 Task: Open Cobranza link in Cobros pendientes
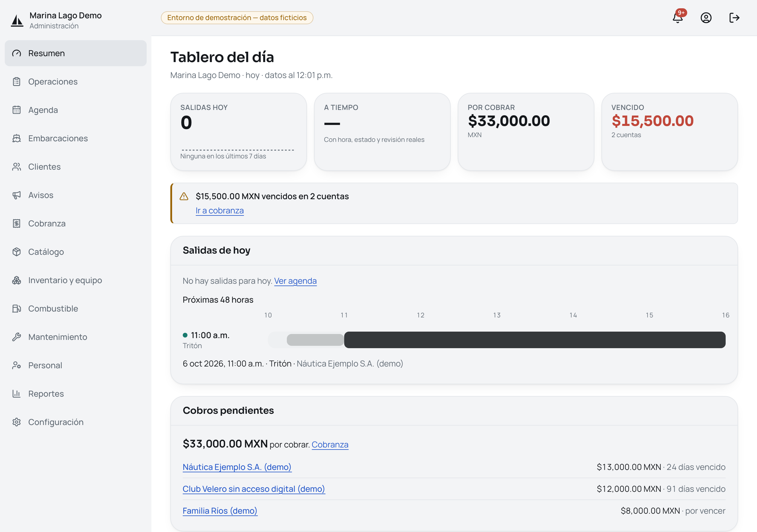(x=330, y=444)
